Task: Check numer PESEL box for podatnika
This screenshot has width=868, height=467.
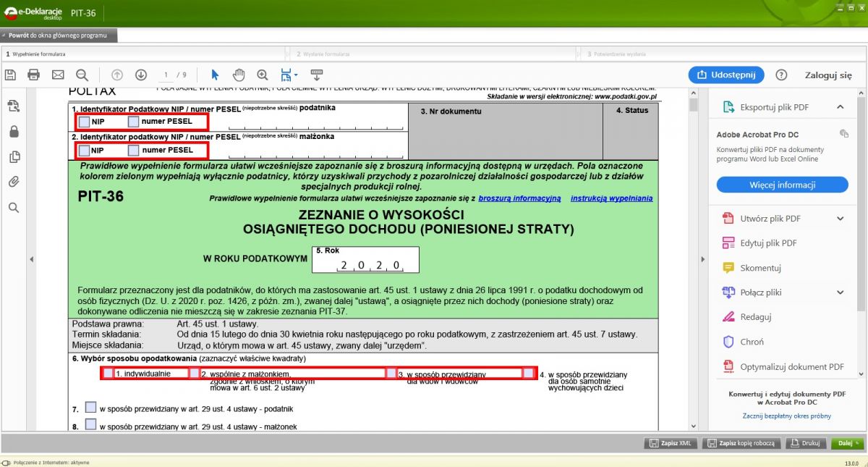Action: (x=133, y=122)
